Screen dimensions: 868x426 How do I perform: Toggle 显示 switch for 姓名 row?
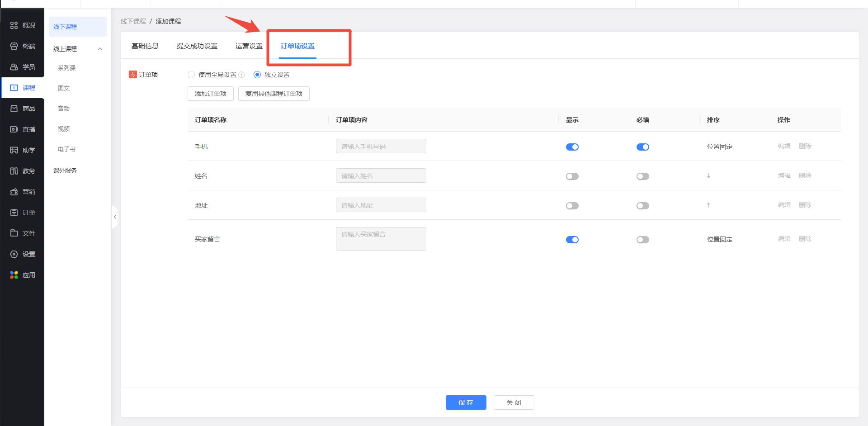point(572,176)
